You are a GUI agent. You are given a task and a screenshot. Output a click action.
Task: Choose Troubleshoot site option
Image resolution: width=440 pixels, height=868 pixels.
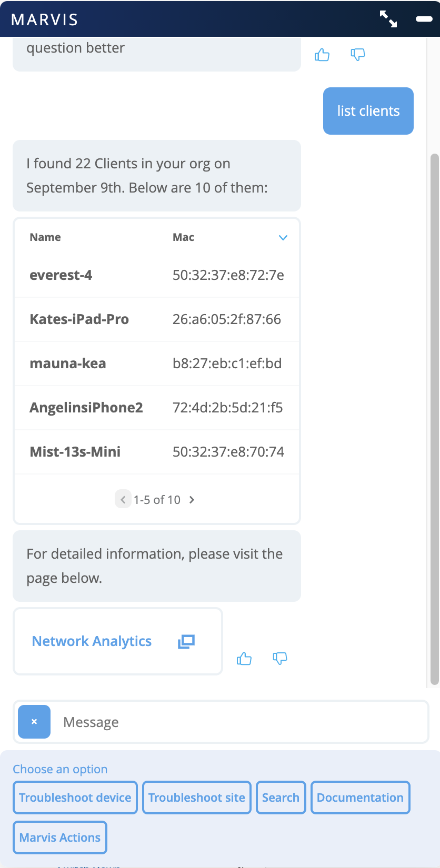pyautogui.click(x=197, y=798)
